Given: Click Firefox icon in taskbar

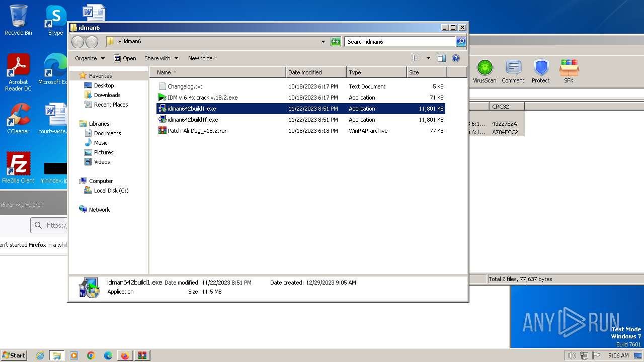Looking at the screenshot, I should click(x=124, y=355).
